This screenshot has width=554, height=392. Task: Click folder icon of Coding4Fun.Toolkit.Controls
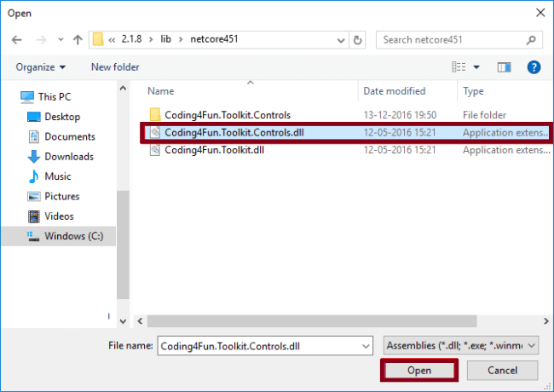[155, 114]
